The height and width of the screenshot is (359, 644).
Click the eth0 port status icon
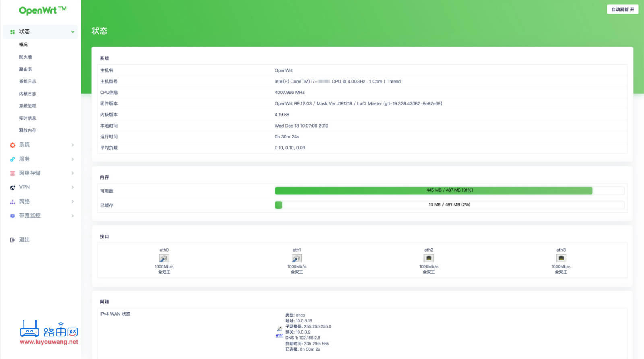(x=164, y=258)
